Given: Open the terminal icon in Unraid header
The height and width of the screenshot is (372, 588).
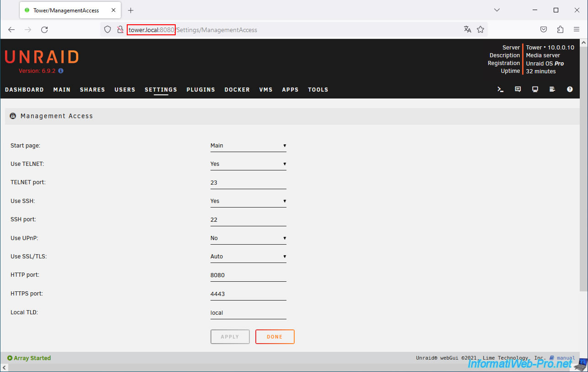Looking at the screenshot, I should 501,89.
